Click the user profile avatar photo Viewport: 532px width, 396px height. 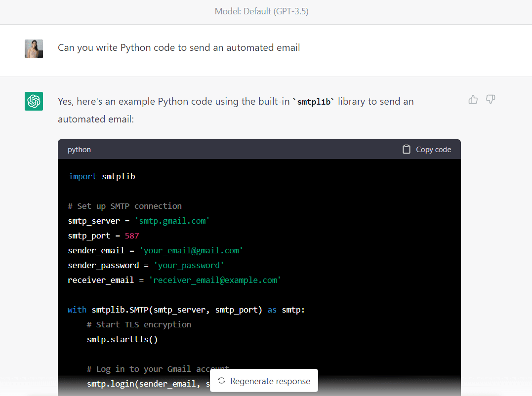(34, 49)
